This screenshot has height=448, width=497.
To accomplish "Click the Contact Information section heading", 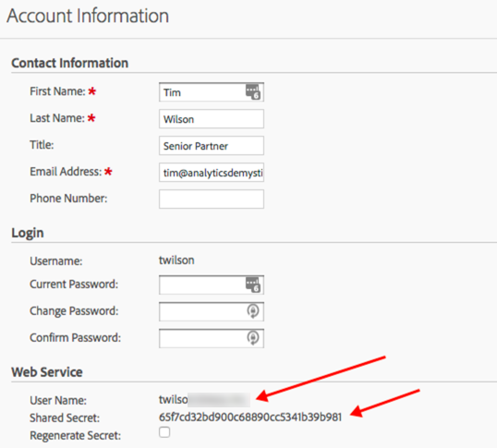I will (x=69, y=63).
